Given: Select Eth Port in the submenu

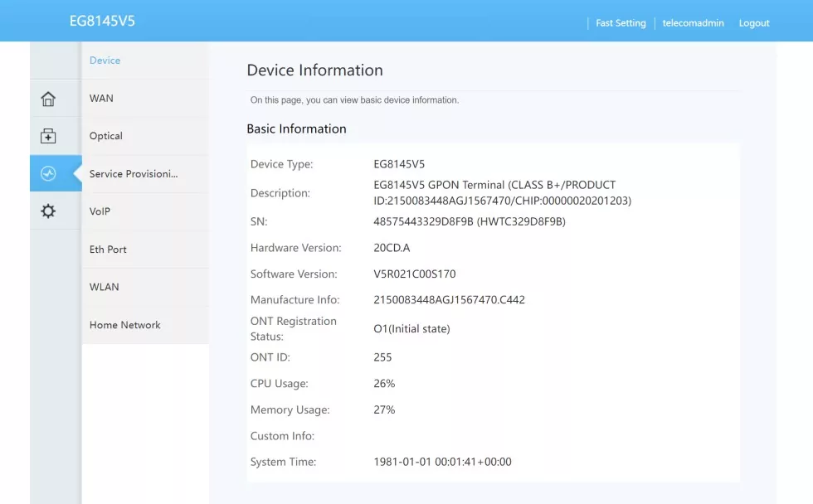Looking at the screenshot, I should tap(108, 250).
